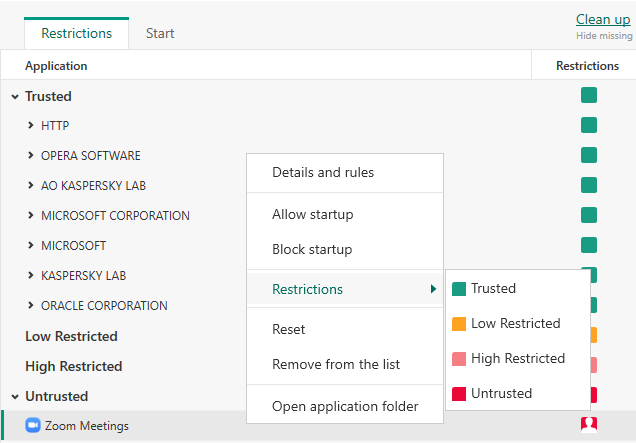Image resolution: width=636 pixels, height=443 pixels.
Task: Select the ORACLE CORPORATION row text
Action: tap(104, 305)
